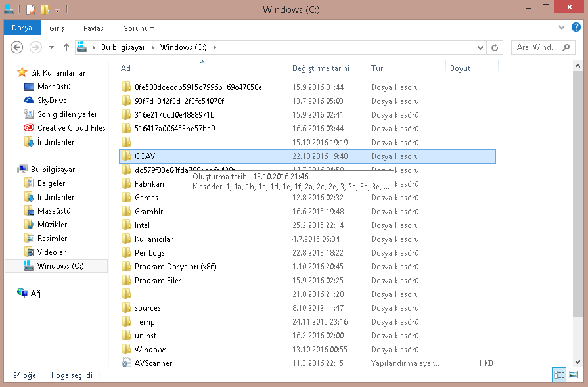Open Customize Quick Access Toolbar dropdown
Image resolution: width=588 pixels, height=387 pixels.
pos(58,11)
